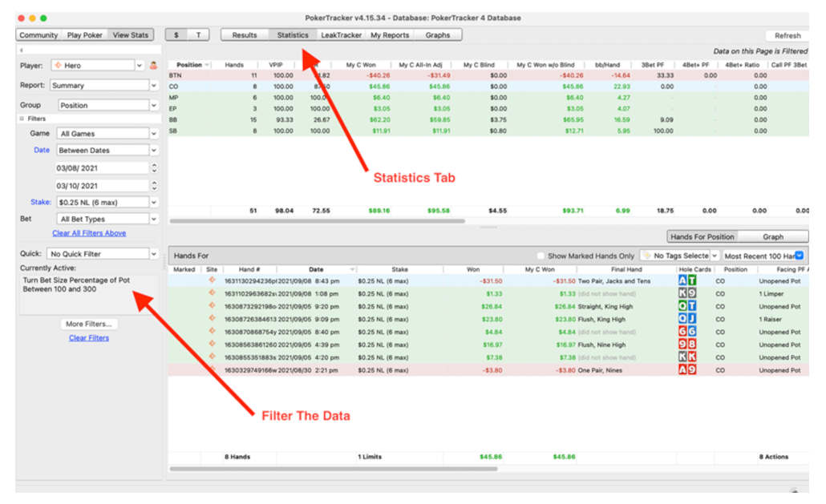Open the Game dropdown All Games
Viewport: 826px width, 504px height.
pyautogui.click(x=107, y=134)
